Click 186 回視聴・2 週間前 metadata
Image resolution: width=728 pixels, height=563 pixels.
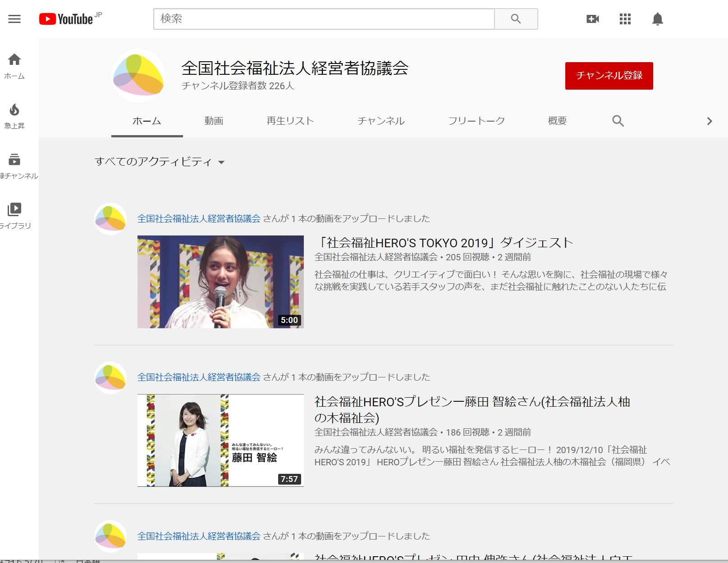click(x=489, y=432)
